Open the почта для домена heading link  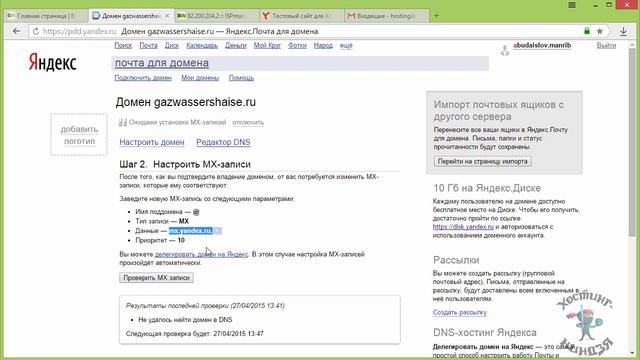(x=162, y=63)
